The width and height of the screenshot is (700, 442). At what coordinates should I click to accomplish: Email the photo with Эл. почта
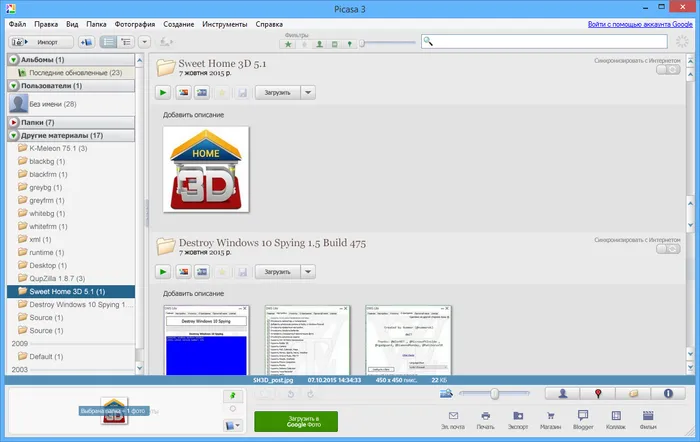[453, 420]
